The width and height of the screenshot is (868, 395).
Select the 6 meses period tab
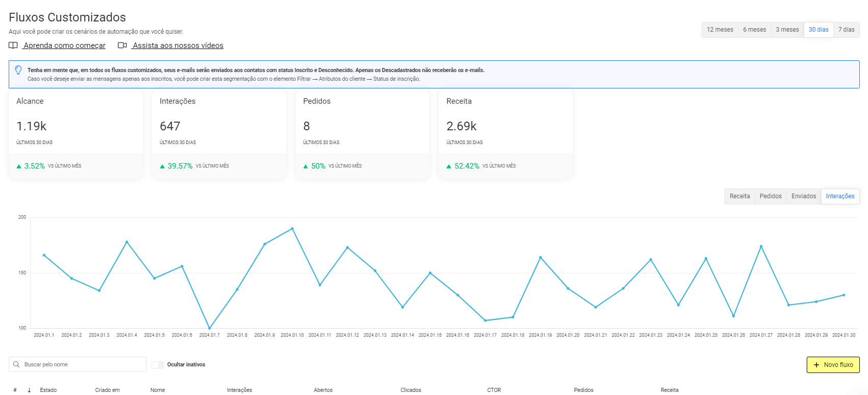point(755,30)
